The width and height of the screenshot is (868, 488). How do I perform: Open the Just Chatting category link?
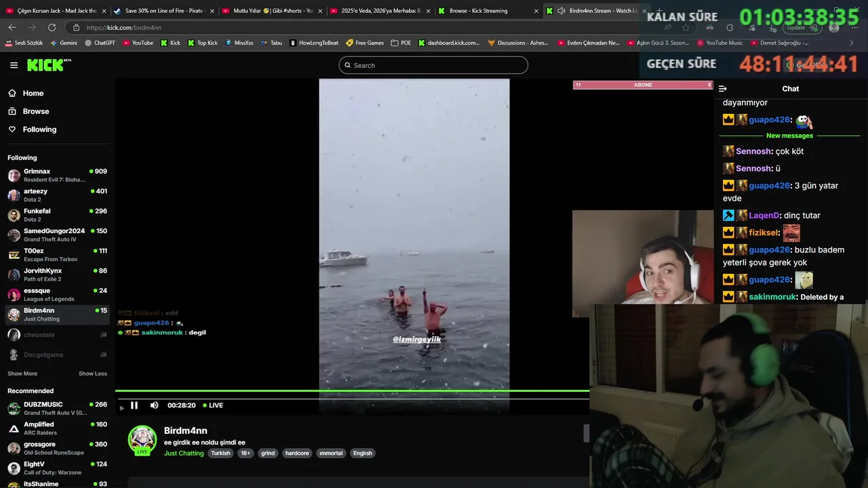click(x=184, y=453)
